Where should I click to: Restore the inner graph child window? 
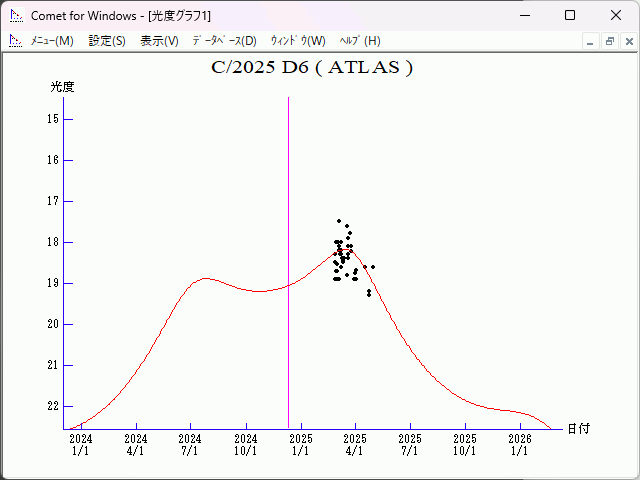click(609, 41)
